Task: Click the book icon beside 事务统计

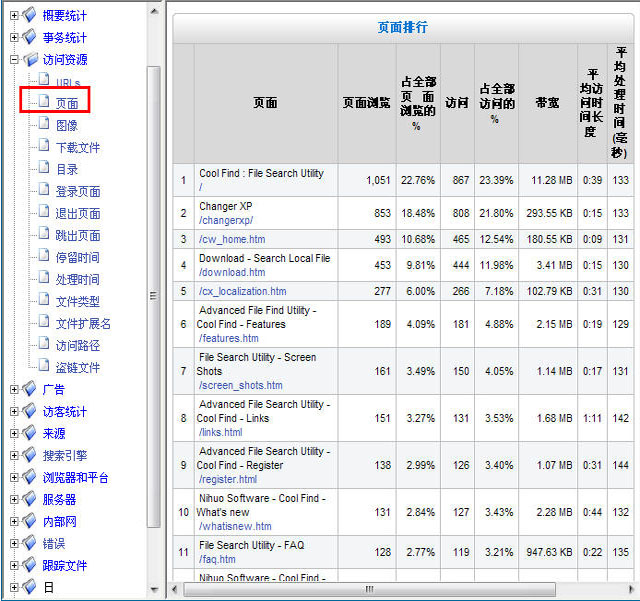Action: 29,37
